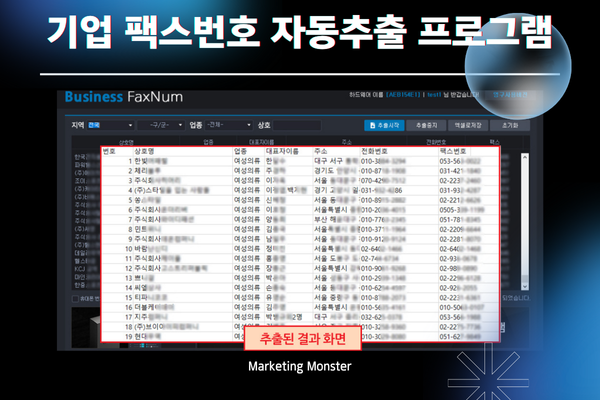The height and width of the screenshot is (400, 600).
Task: Stop extraction using the 추출중지 button
Action: coord(426,125)
